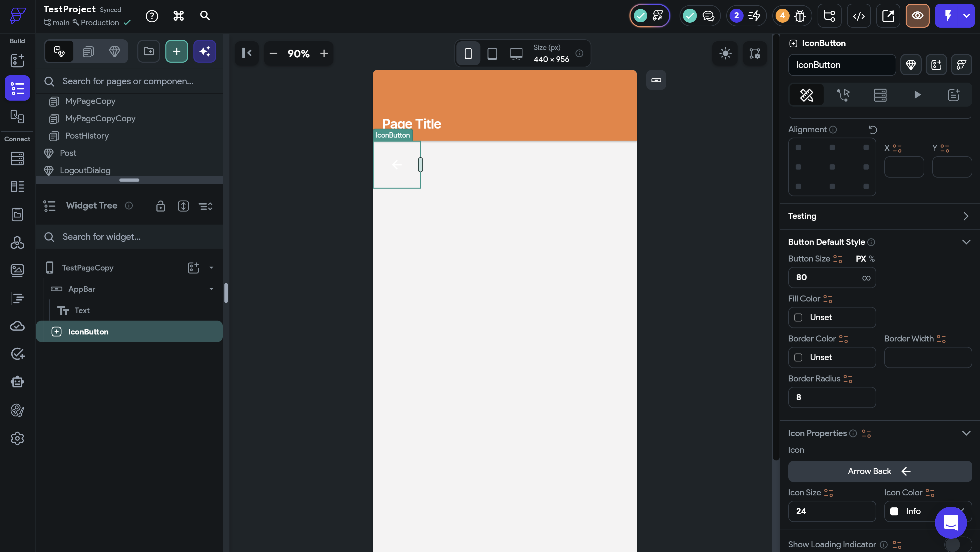Open the Backend Query properties tab
The width and height of the screenshot is (980, 552).
(880, 95)
